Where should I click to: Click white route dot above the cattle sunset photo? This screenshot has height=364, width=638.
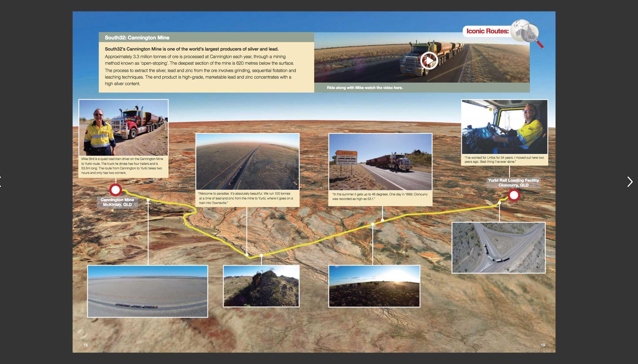(373, 224)
